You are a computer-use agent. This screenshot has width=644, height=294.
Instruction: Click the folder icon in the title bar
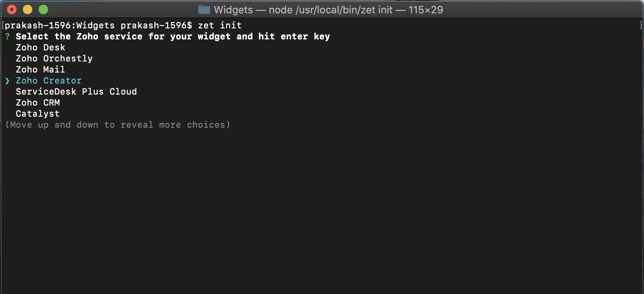click(x=204, y=9)
